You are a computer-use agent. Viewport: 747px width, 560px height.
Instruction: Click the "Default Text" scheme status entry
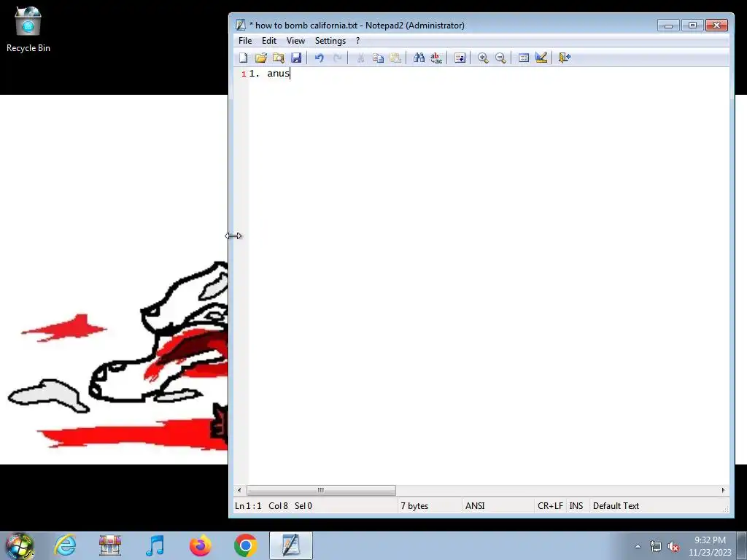point(616,506)
